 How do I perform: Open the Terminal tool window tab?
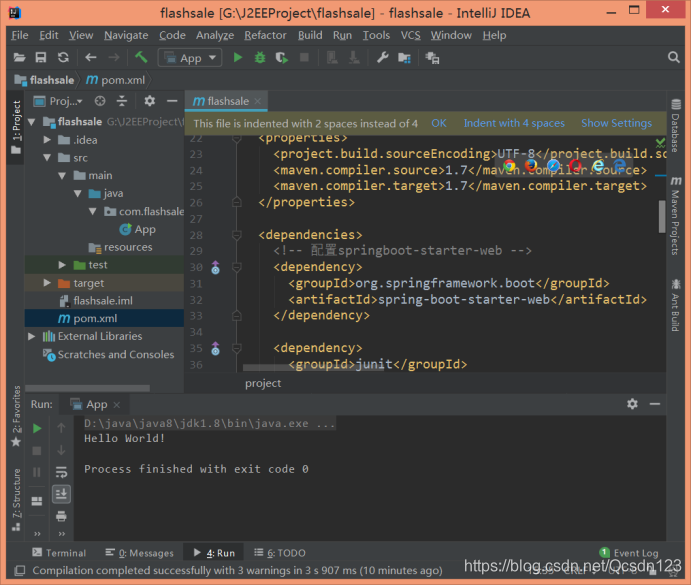point(59,553)
